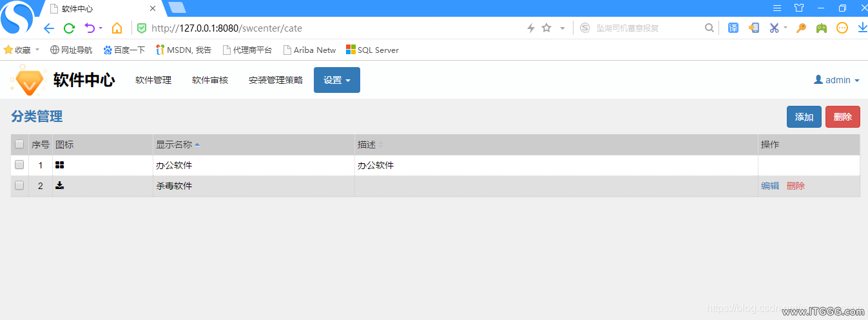Click the 办公软件 row grid icon

(59, 165)
